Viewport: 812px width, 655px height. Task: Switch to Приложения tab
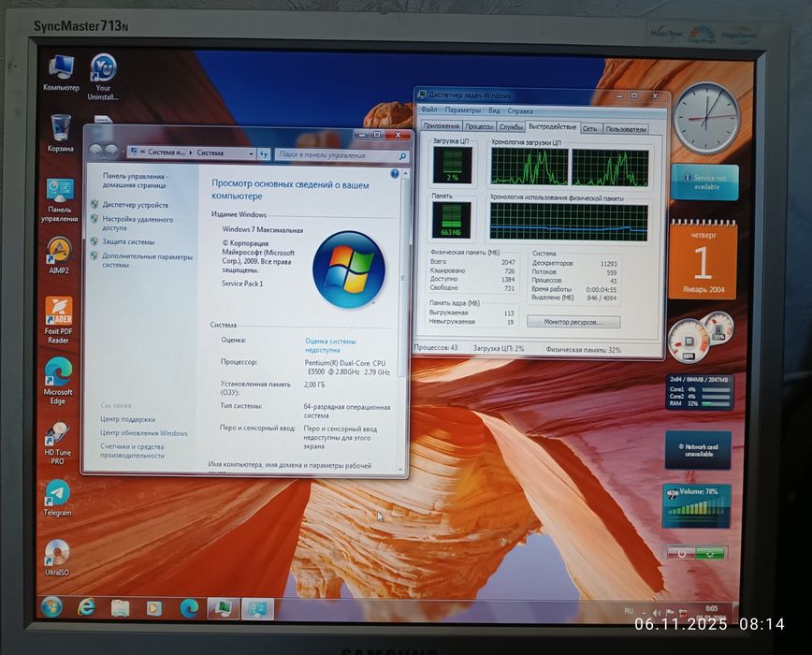pyautogui.click(x=441, y=125)
